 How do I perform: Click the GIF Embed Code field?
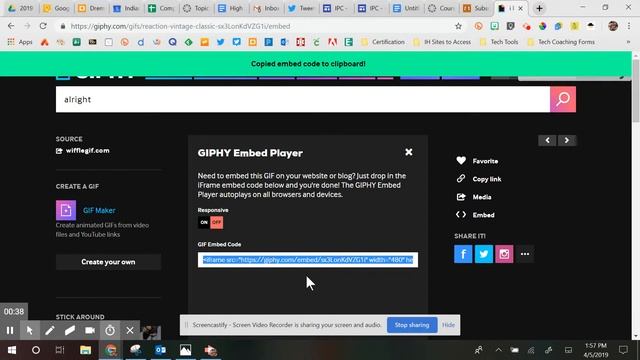click(308, 260)
